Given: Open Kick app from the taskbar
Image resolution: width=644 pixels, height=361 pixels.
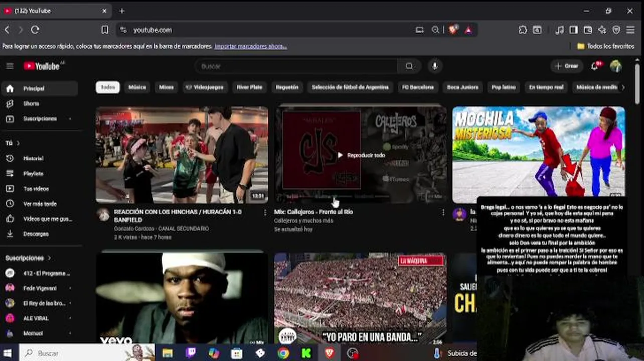Looking at the screenshot, I should pos(306,353).
